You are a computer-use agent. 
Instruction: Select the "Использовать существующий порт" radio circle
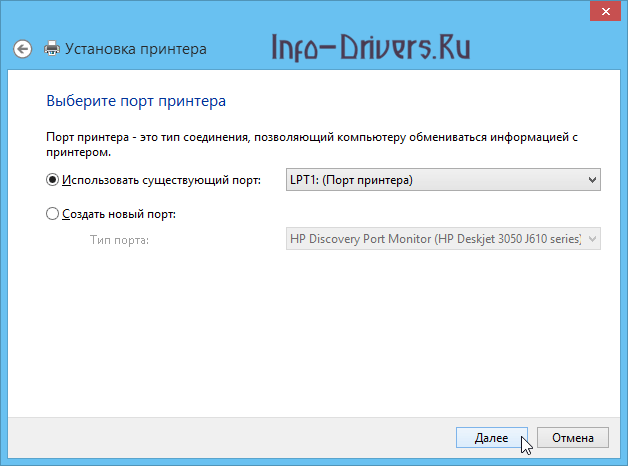53,180
